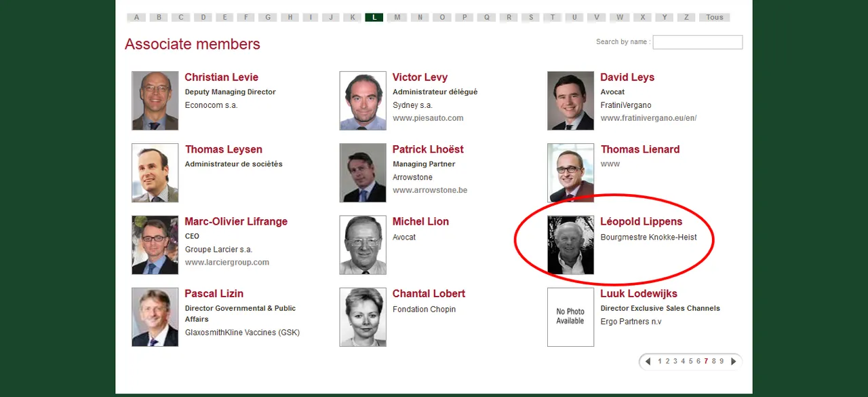Filter members by letter T
The image size is (868, 397).
552,18
